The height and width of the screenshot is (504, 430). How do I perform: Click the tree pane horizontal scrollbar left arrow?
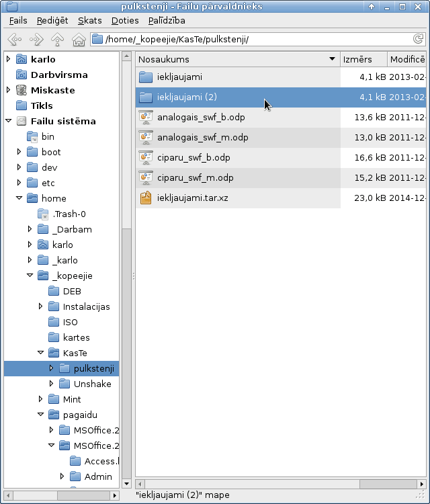9,495
